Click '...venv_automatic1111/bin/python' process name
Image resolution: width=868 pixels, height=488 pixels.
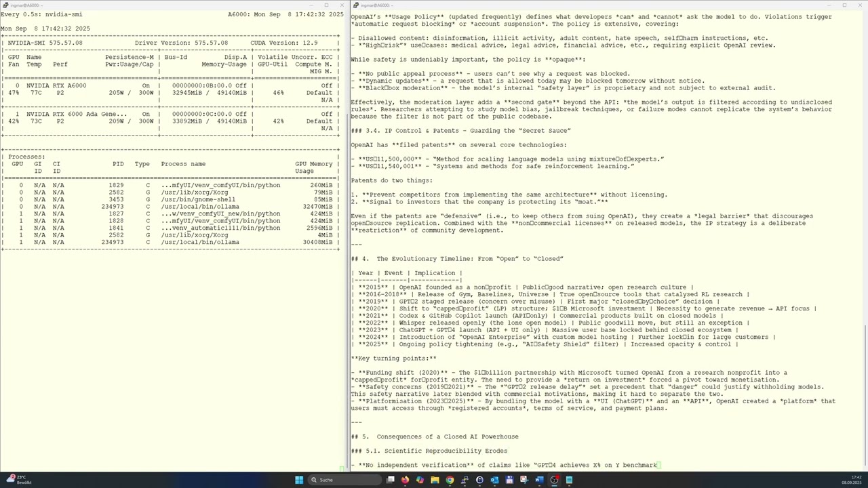[x=220, y=228]
